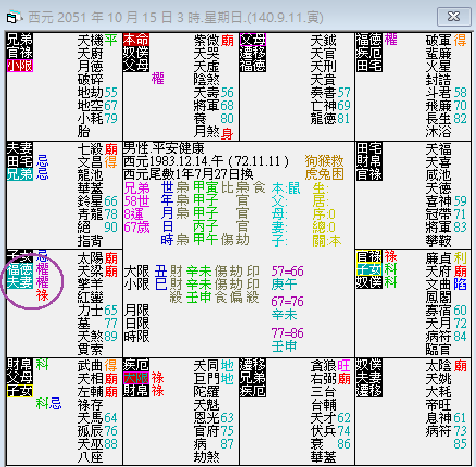Click the star 擎羊 below 天梁
476x467 pixels.
[90, 285]
